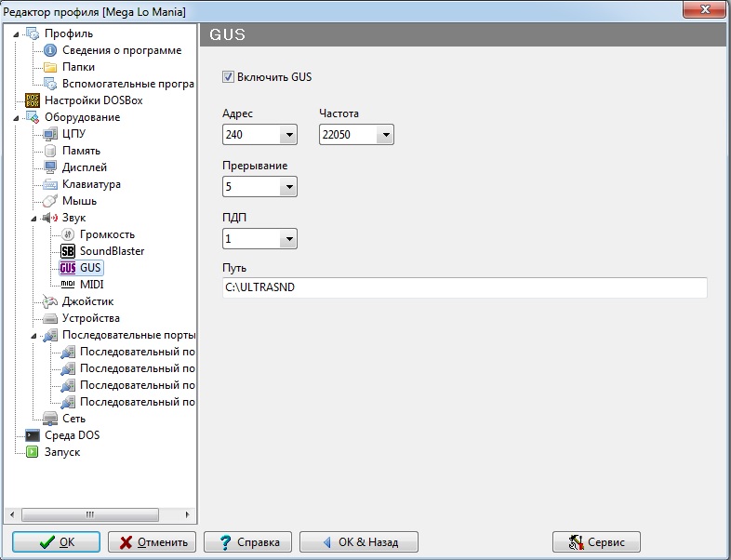Select Дисплей tree item

(85, 167)
